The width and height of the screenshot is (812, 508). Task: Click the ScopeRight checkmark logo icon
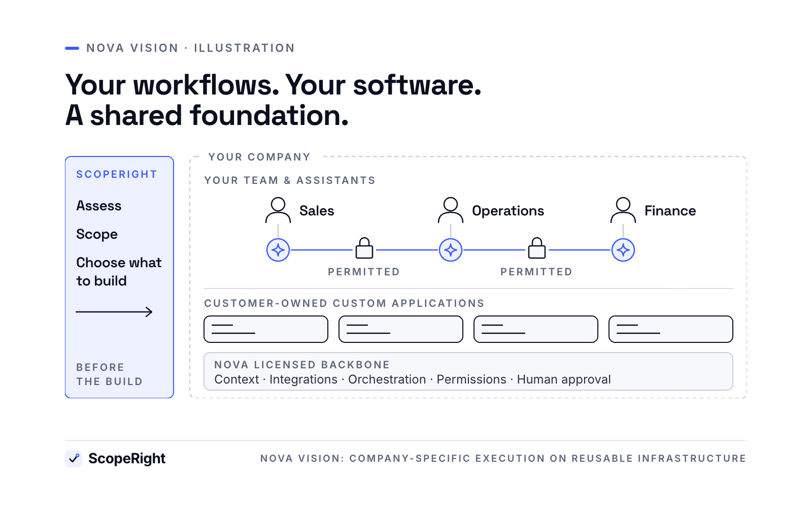(x=74, y=459)
